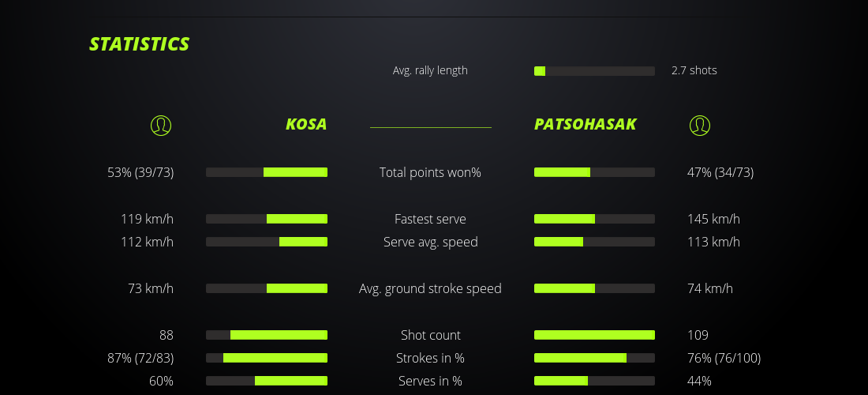
Task: Click Patsohasak's Shot count bar
Action: coord(594,335)
